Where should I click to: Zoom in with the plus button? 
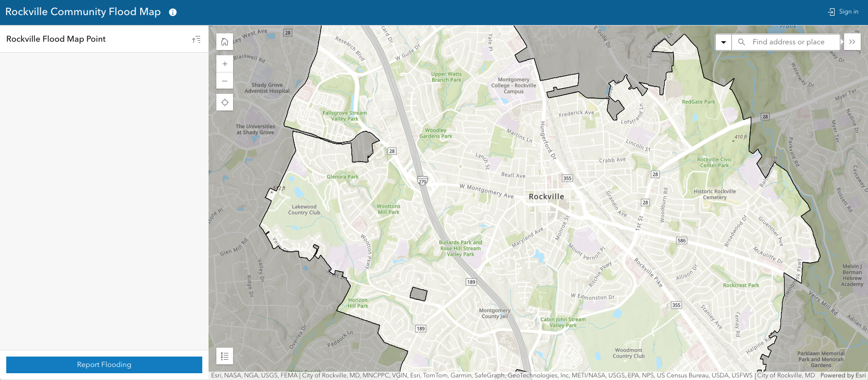(x=225, y=64)
